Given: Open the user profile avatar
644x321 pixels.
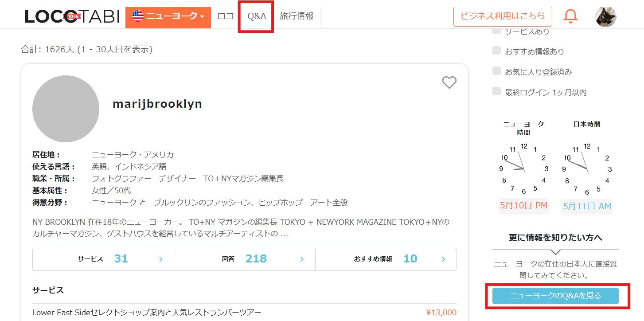Looking at the screenshot, I should (x=605, y=17).
